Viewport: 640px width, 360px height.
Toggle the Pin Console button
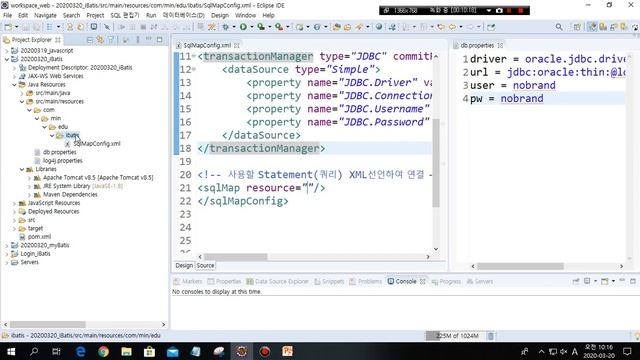576,281
